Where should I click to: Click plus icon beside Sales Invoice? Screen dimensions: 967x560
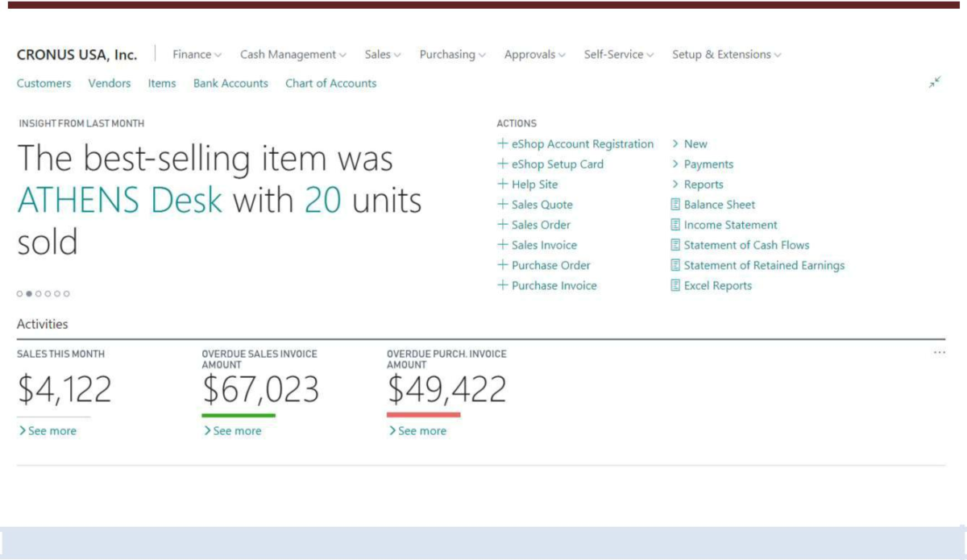pyautogui.click(x=503, y=245)
